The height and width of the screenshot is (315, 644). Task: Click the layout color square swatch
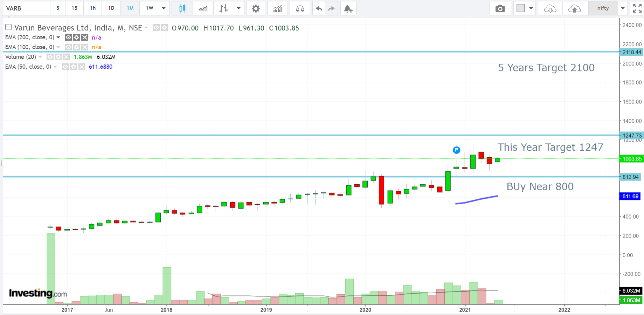pos(521,8)
